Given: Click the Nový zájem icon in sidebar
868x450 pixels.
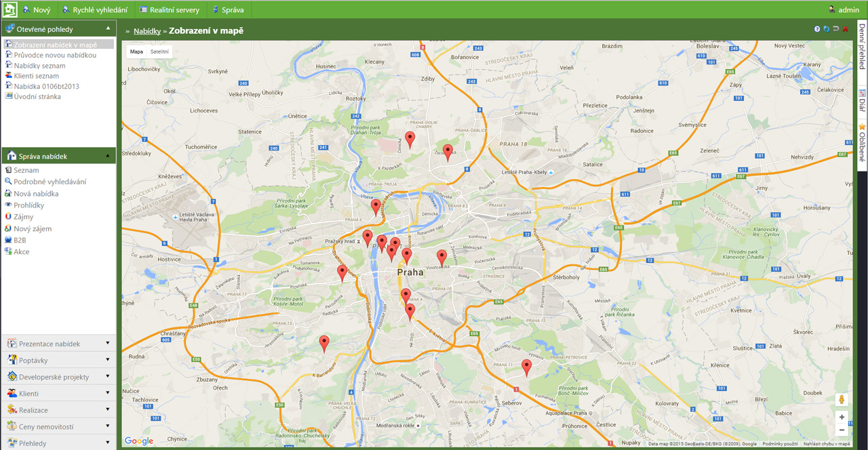Looking at the screenshot, I should 8,228.
